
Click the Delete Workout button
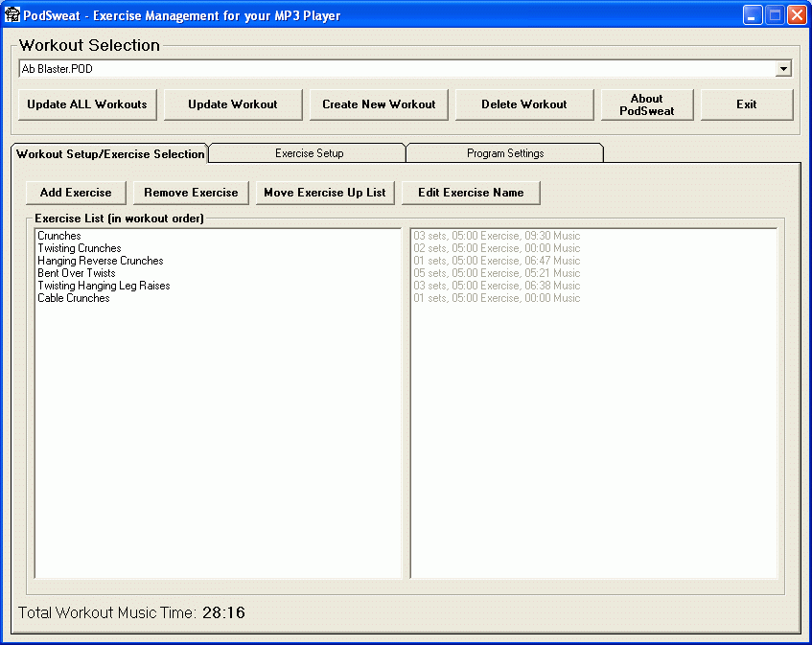[x=524, y=104]
